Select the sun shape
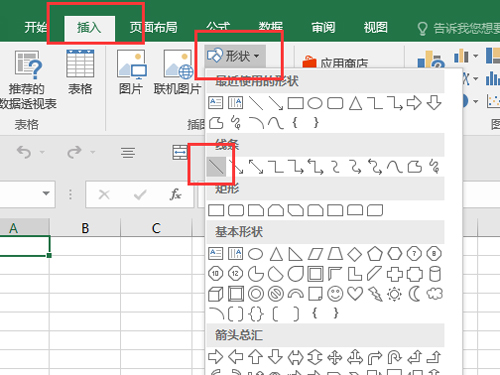Viewport: 500px width, 375px height. click(x=395, y=294)
